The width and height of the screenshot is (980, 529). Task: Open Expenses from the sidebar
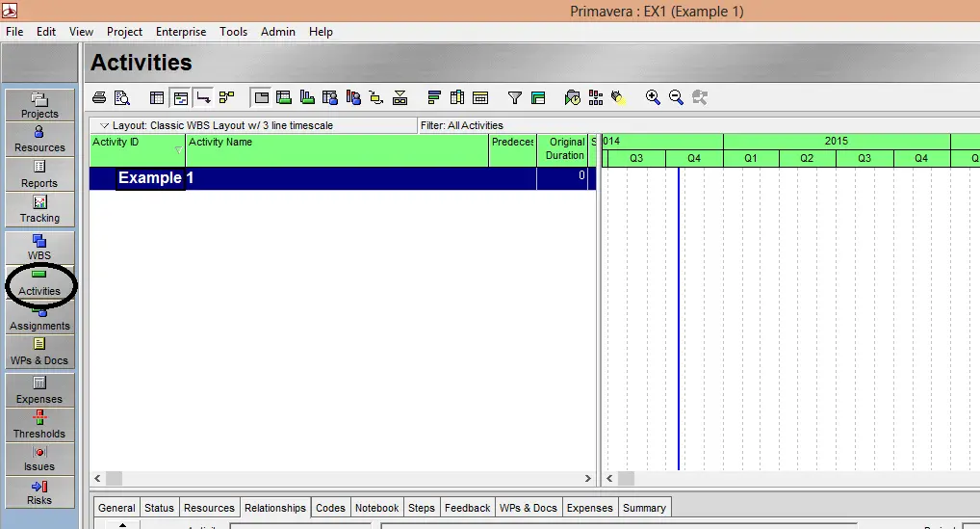[39, 390]
